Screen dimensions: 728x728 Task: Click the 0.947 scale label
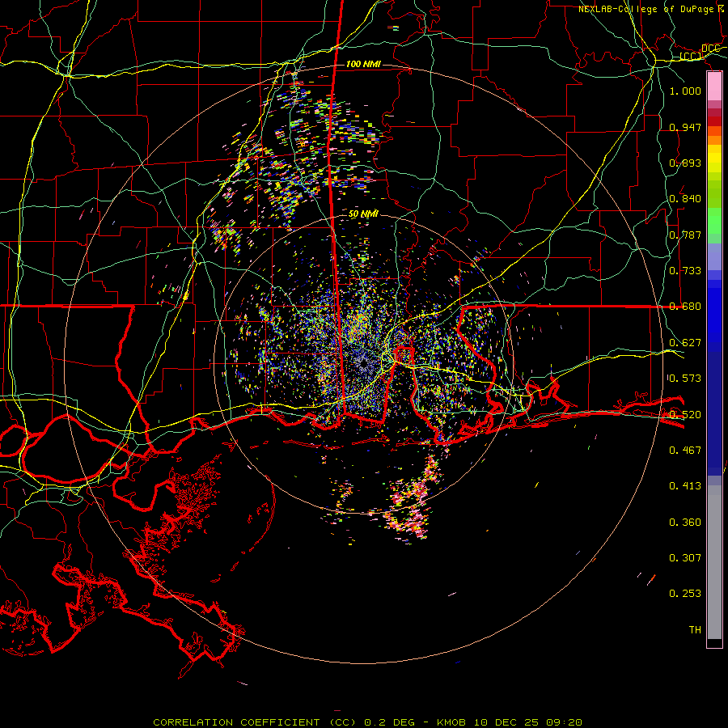[x=685, y=127]
